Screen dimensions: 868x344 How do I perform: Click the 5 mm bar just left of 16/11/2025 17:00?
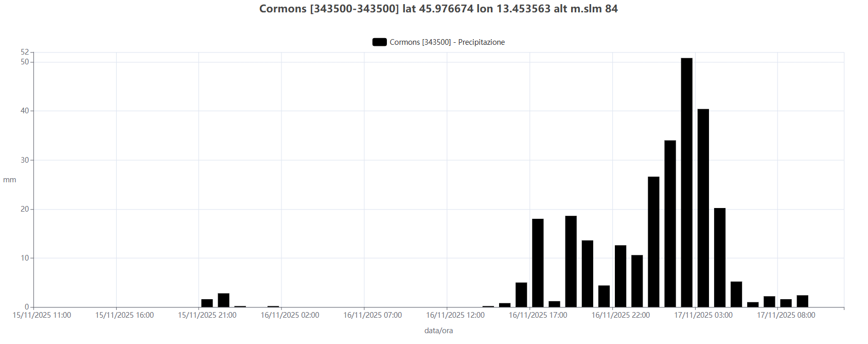coord(521,295)
